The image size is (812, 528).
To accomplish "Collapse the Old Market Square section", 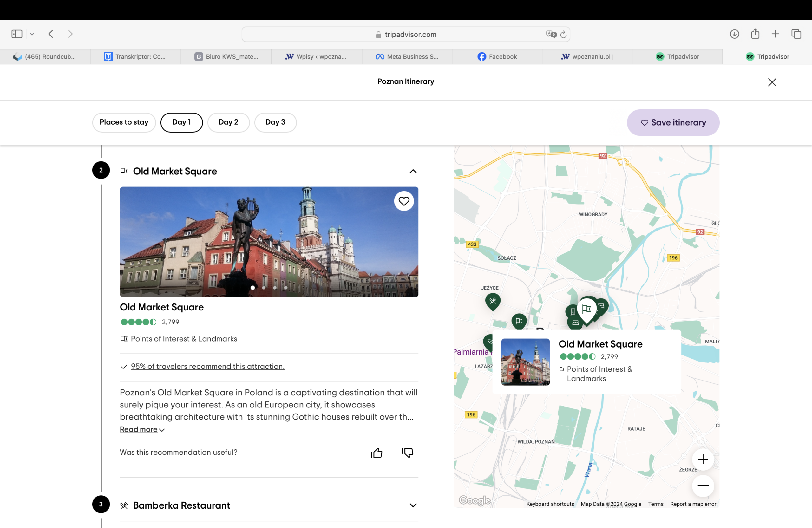I will pos(413,171).
